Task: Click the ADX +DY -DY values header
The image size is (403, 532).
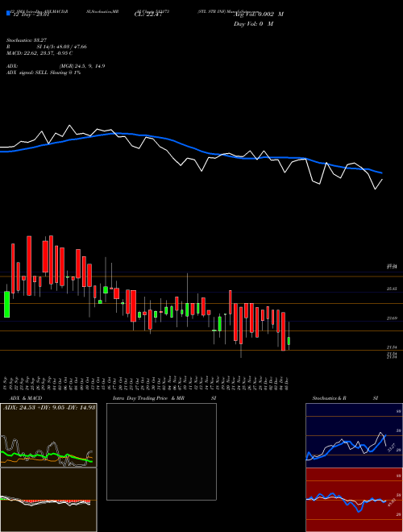Action: tap(49, 407)
